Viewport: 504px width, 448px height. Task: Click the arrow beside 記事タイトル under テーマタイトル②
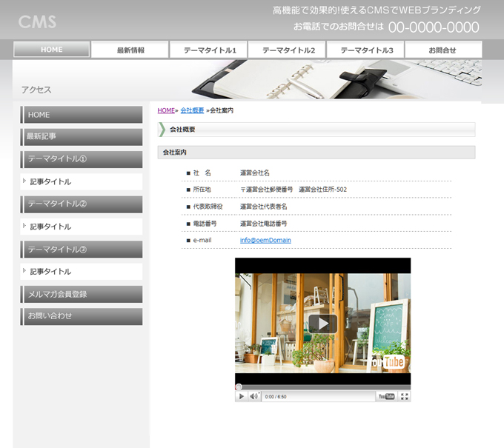[x=24, y=226]
